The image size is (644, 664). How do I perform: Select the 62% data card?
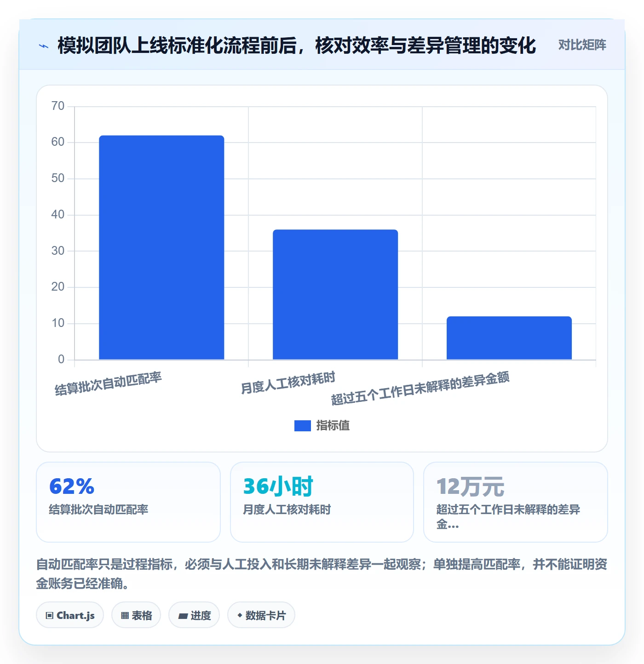point(128,502)
